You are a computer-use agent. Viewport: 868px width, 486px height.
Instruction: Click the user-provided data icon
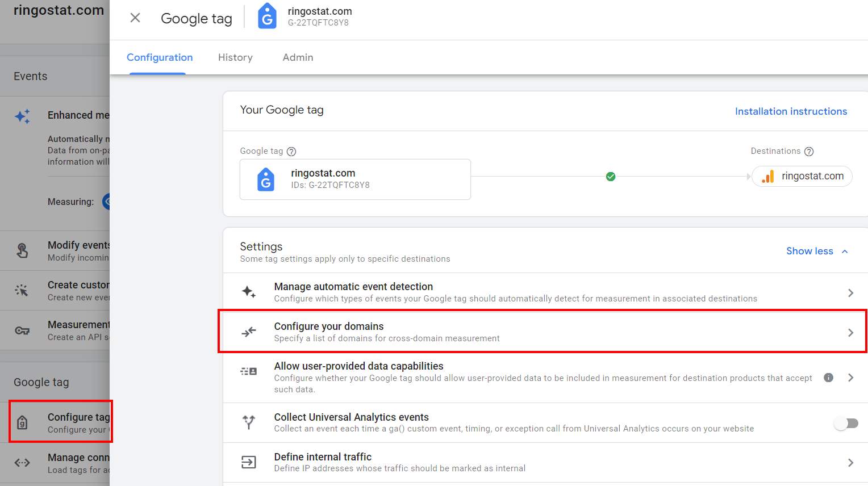click(x=249, y=371)
